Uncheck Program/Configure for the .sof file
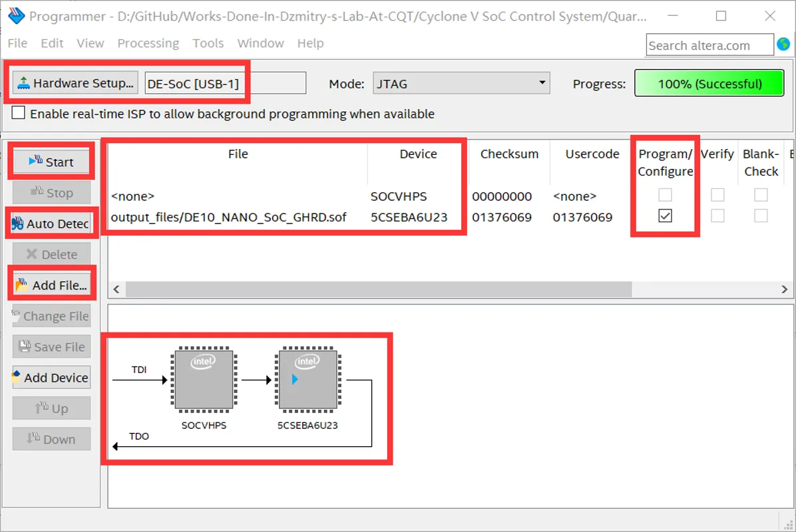Viewport: 796px width, 532px height. 665,216
